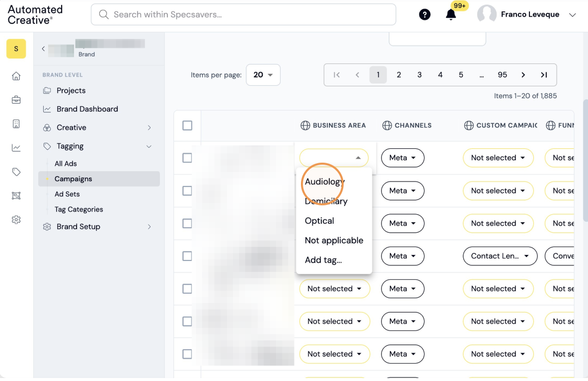588x381 pixels.
Task: Click the home icon in left rail
Action: (x=16, y=76)
